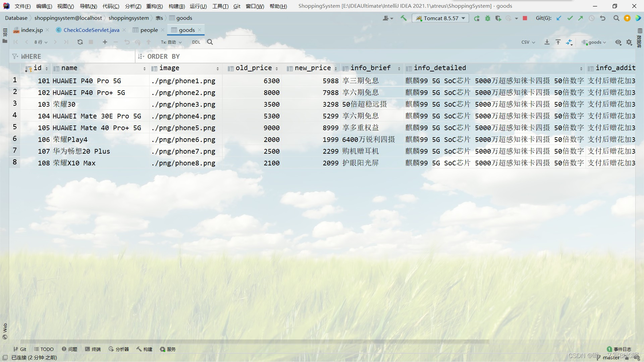Import data with the upload icon
The image size is (644, 362).
[558, 42]
